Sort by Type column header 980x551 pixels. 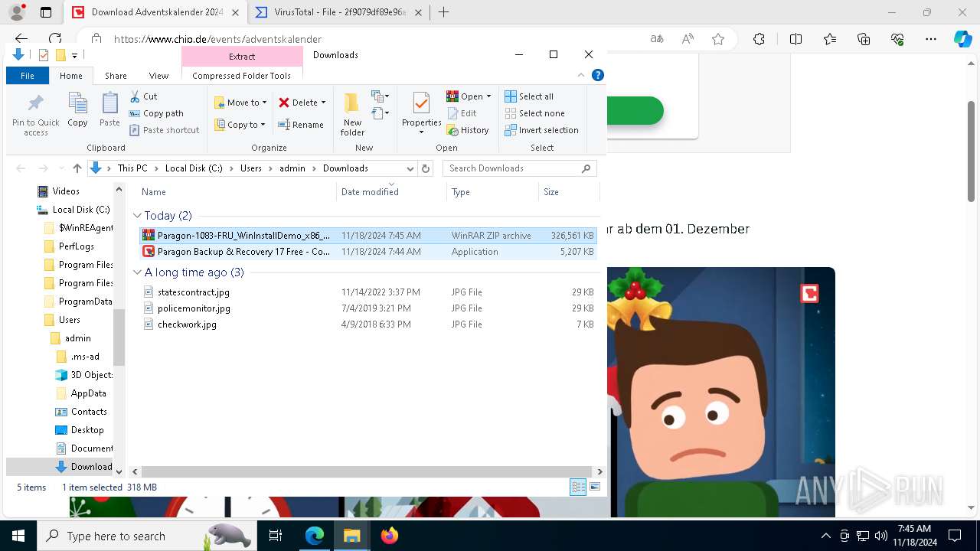(492, 192)
